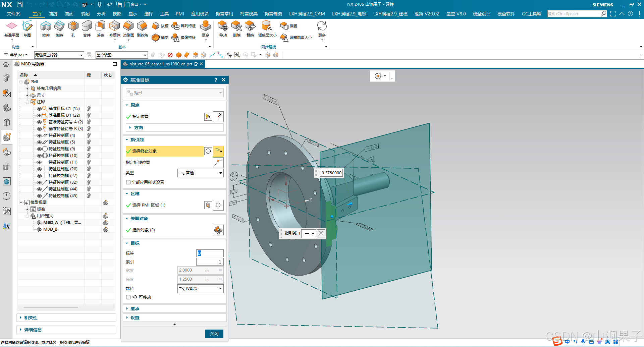This screenshot has height=347, width=644.
Task: Toggle visibility of 特征控制框 (4)
Action: 39,135
